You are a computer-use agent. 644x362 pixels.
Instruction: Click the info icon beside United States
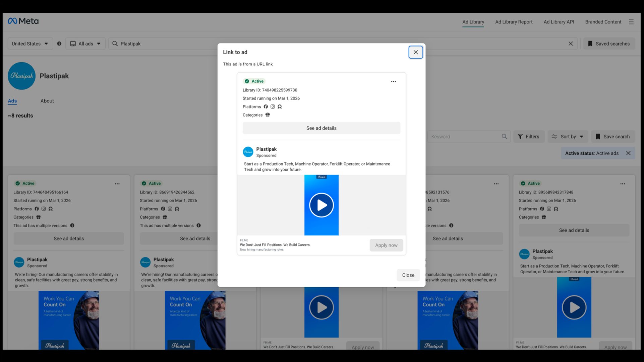(x=59, y=44)
